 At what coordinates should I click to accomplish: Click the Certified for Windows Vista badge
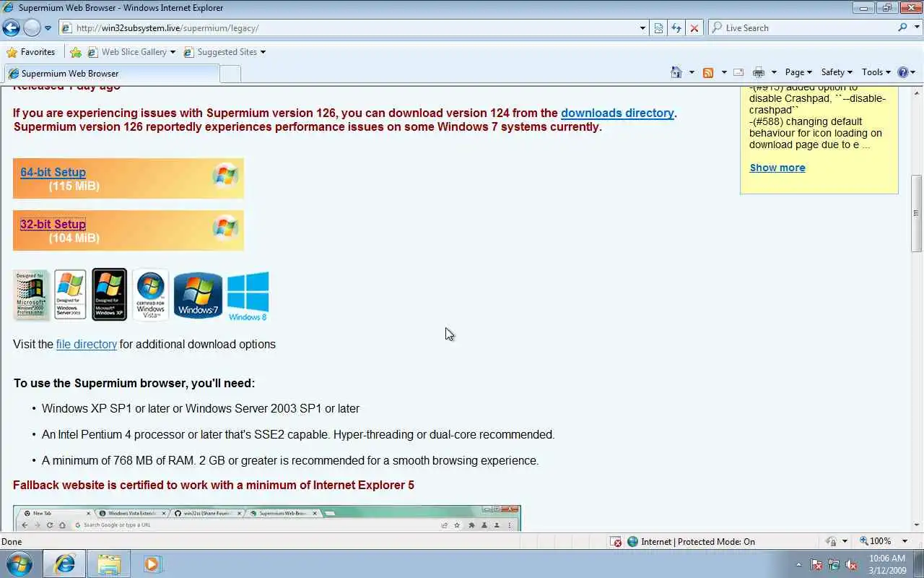150,295
